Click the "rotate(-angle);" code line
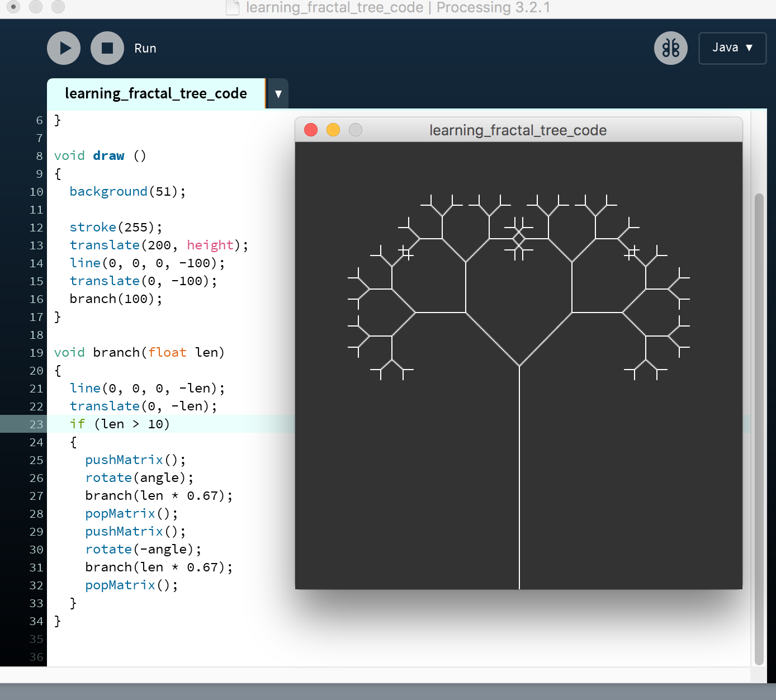Viewport: 776px width, 700px height. pos(143,549)
